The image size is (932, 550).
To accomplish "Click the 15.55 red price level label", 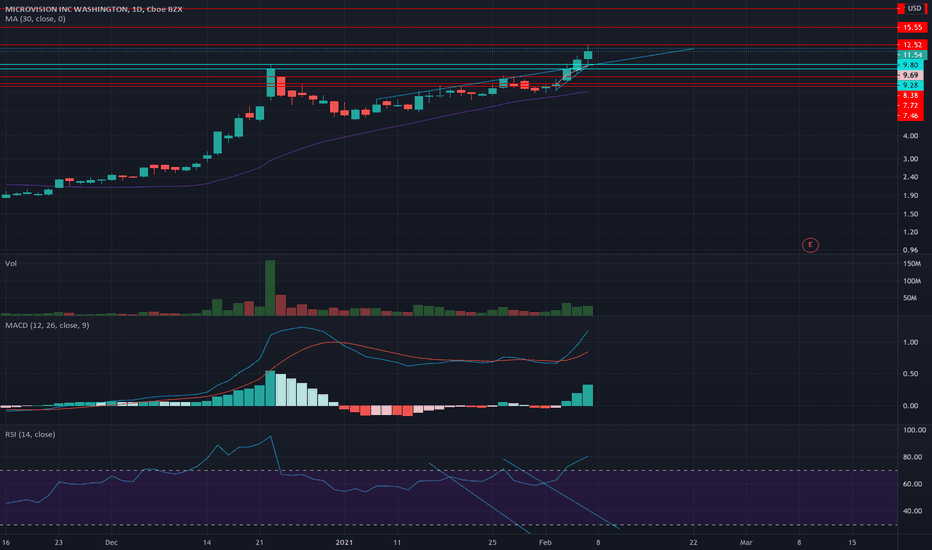I will click(x=912, y=27).
